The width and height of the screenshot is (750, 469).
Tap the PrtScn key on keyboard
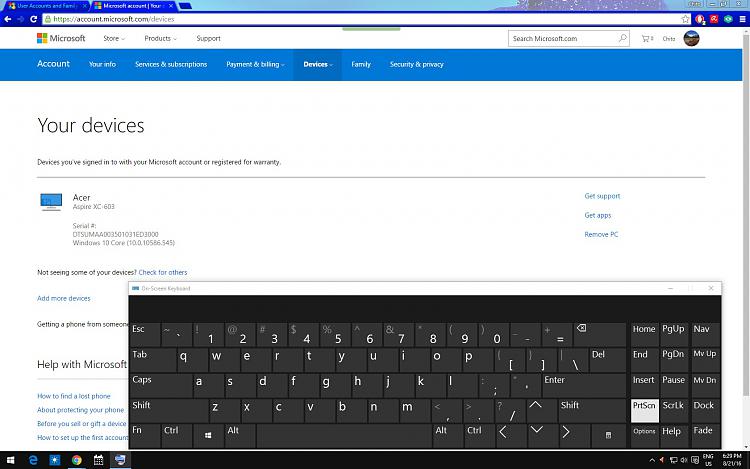[644, 410]
